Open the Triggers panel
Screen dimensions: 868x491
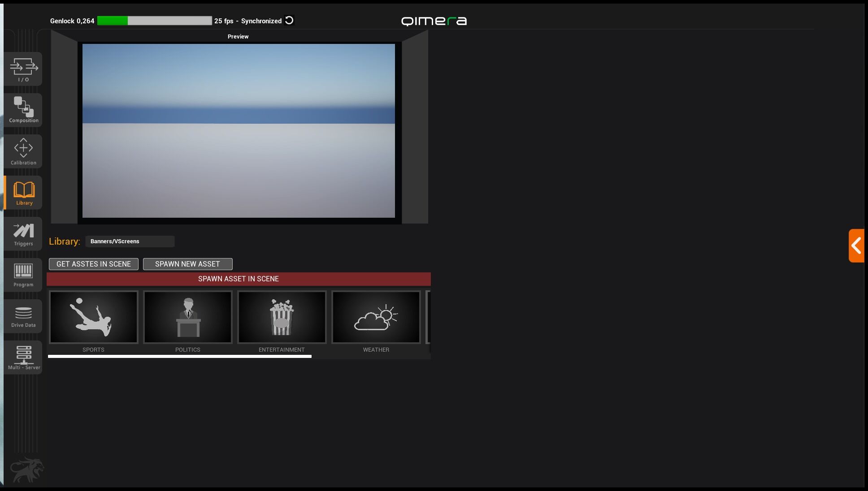pyautogui.click(x=23, y=234)
